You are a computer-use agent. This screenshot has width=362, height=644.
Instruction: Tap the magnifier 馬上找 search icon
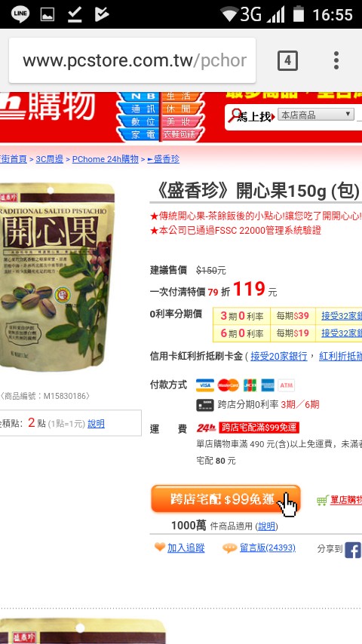235,115
